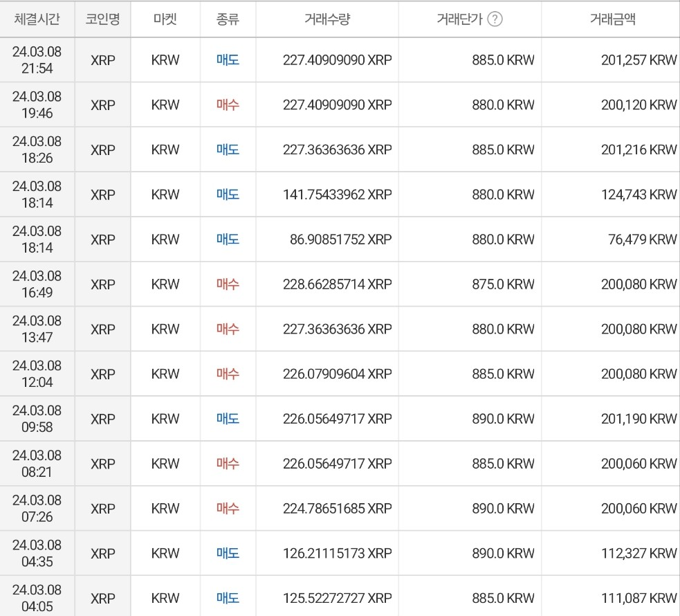This screenshot has height=616, width=680.
Task: Click trade amount 201,257 KRW
Action: pyautogui.click(x=638, y=60)
